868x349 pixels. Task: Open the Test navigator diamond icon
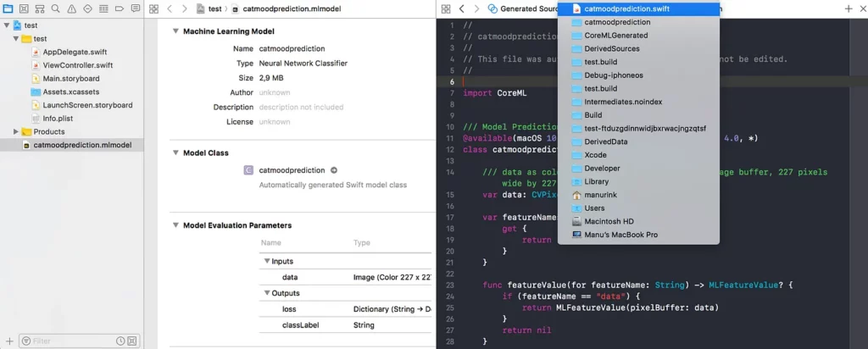coord(87,8)
